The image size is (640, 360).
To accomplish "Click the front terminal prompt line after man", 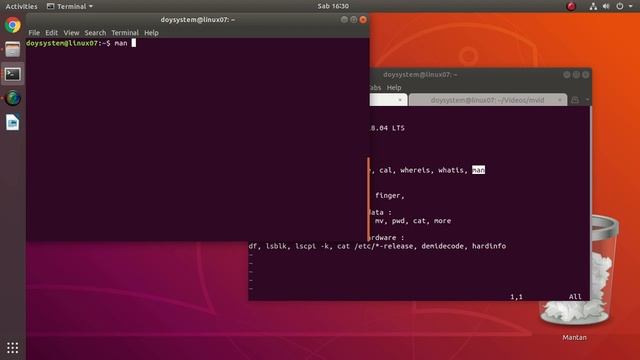I will pyautogui.click(x=133, y=43).
